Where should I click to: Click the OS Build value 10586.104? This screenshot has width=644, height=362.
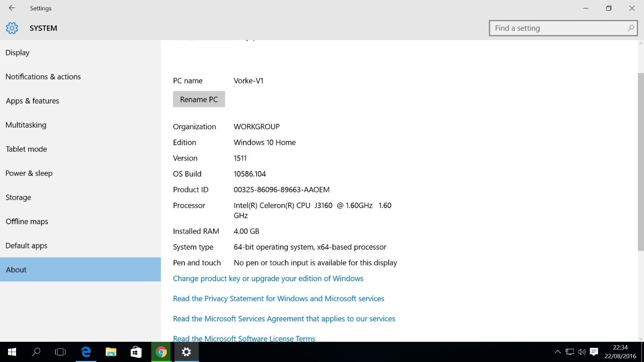[250, 174]
